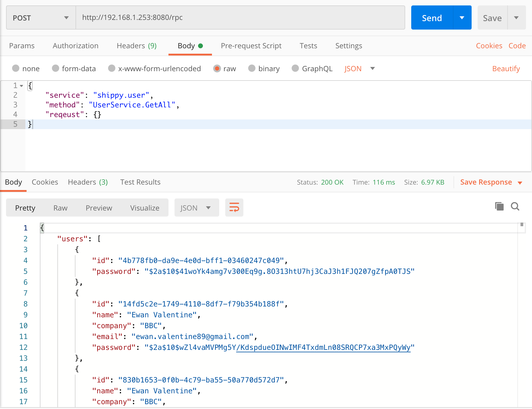Collapse the fold arrow on request line 1
Viewport: 532px width, 409px height.
[21, 86]
